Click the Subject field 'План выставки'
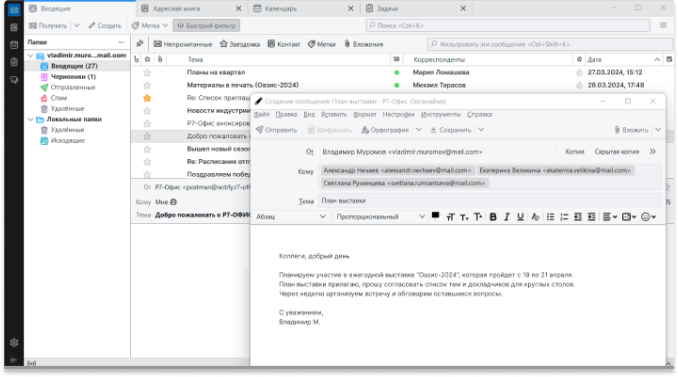 (x=490, y=201)
